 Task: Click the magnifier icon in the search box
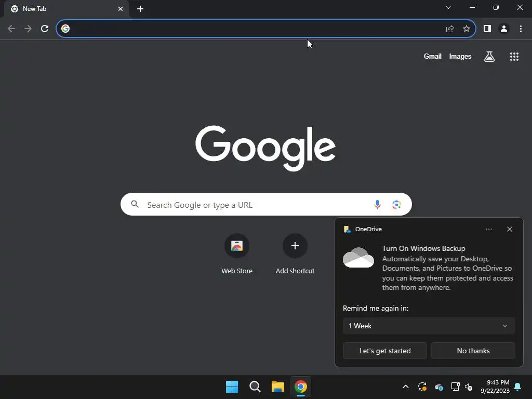click(135, 204)
